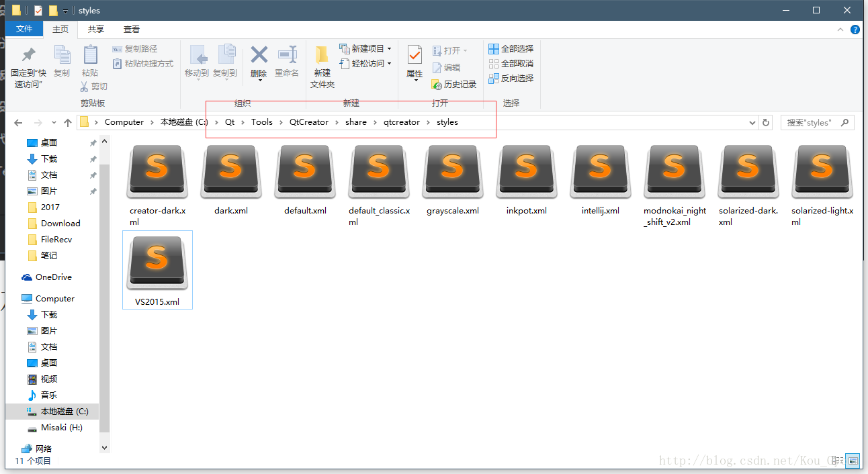Select the solarized-dark.xml file icon
The height and width of the screenshot is (474, 868).
click(x=748, y=171)
